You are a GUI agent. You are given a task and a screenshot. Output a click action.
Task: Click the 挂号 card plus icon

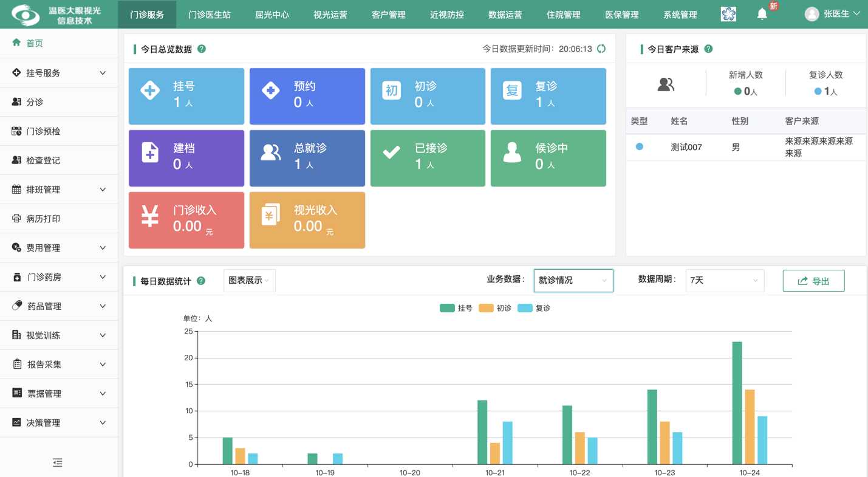(x=150, y=91)
